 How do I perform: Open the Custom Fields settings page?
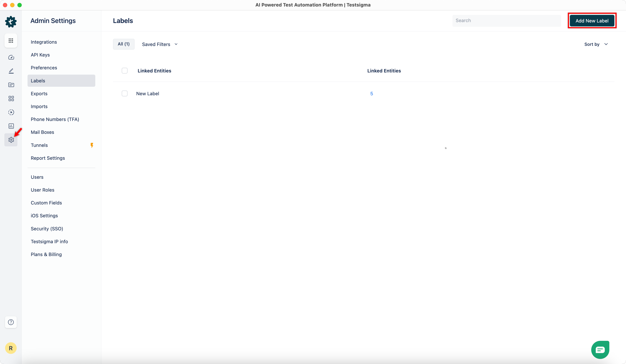click(46, 203)
